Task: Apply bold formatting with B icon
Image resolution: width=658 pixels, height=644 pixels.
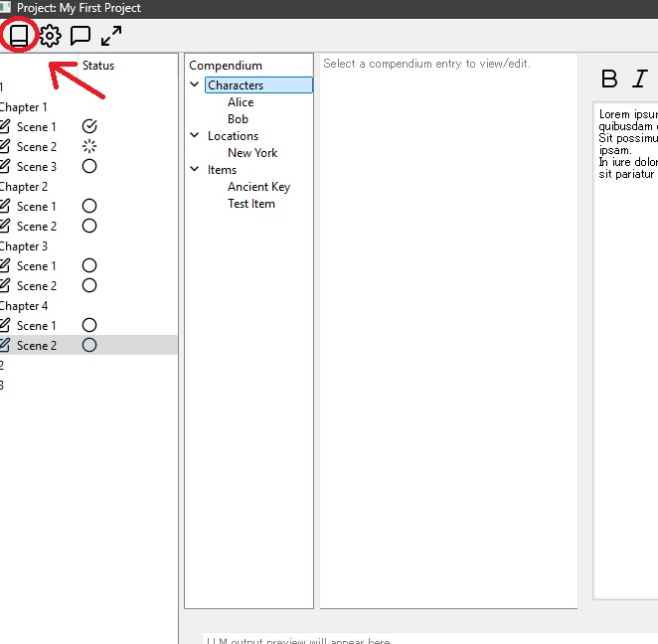Action: [x=610, y=80]
